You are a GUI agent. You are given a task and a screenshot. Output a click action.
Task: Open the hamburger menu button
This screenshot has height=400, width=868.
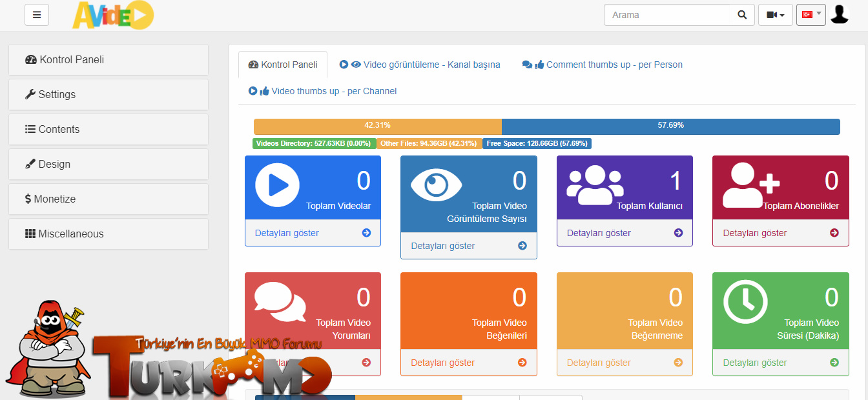point(37,15)
